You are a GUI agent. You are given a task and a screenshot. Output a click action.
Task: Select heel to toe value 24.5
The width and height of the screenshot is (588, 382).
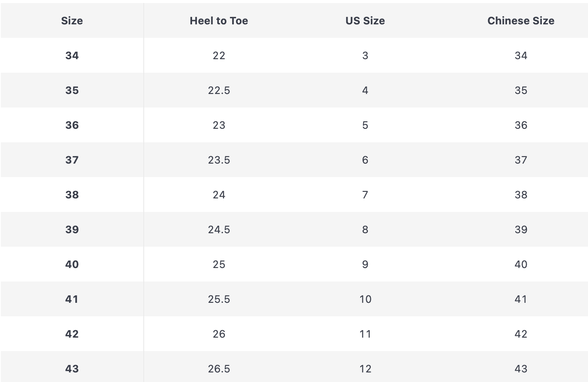[219, 229]
